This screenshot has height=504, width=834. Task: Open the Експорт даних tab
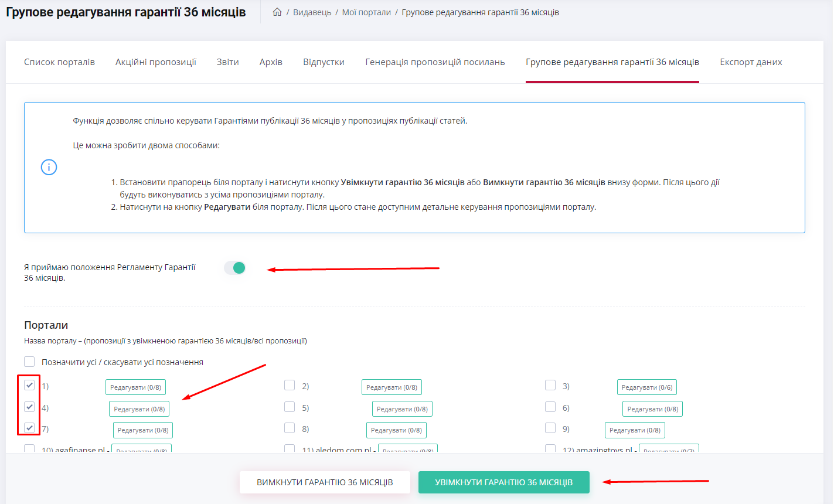tap(751, 62)
